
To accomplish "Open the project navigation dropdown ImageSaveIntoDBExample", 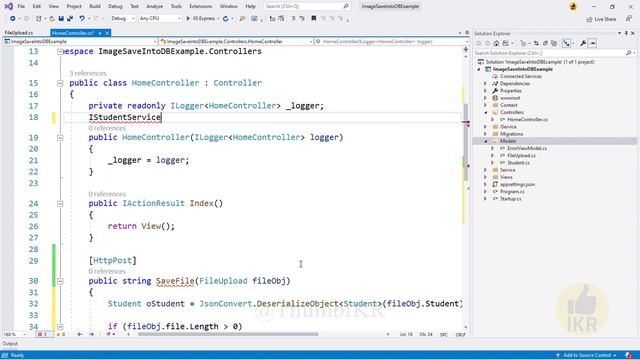I will pyautogui.click(x=80, y=42).
